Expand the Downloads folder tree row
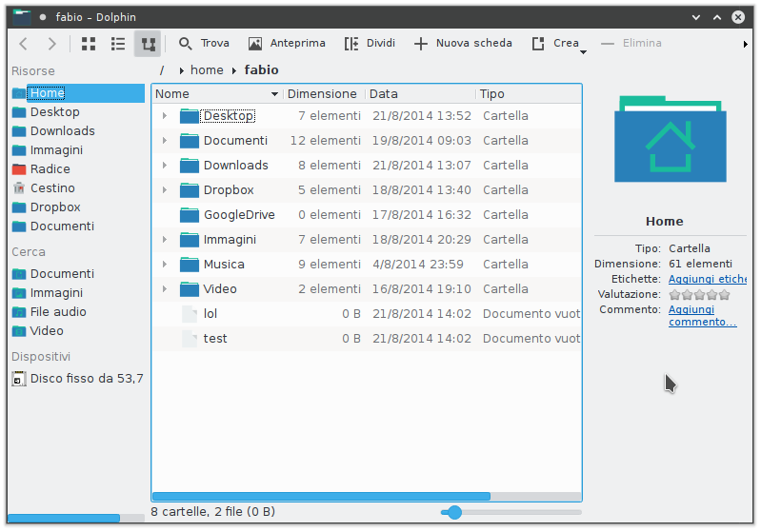 coord(165,166)
